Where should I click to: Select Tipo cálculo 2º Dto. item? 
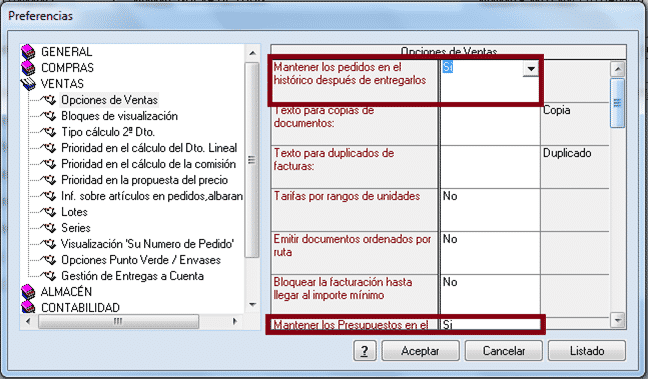click(108, 132)
